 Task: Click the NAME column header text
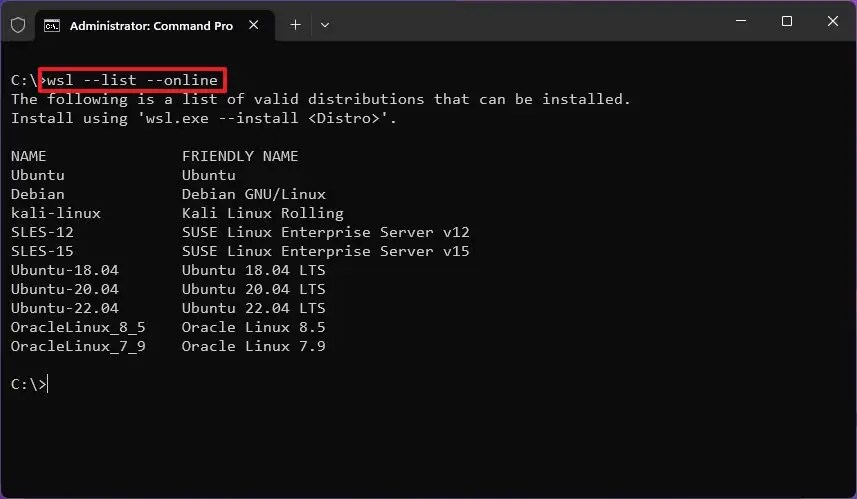point(28,156)
